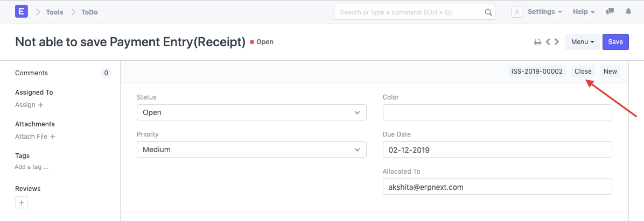This screenshot has width=644, height=221.
Task: Open the chat messages icon
Action: tap(610, 12)
